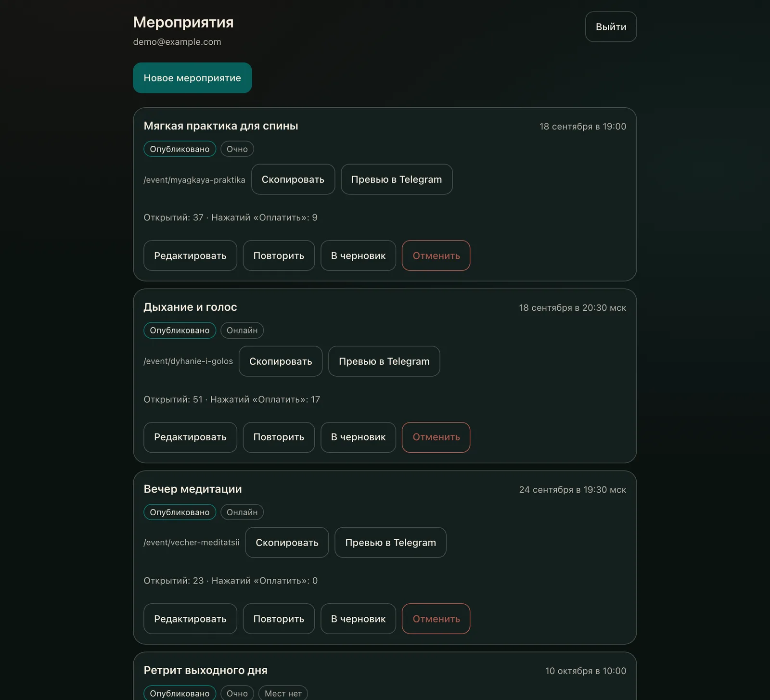This screenshot has height=700, width=770.
Task: Copy link for Дыхание и голос
Action: (x=281, y=361)
